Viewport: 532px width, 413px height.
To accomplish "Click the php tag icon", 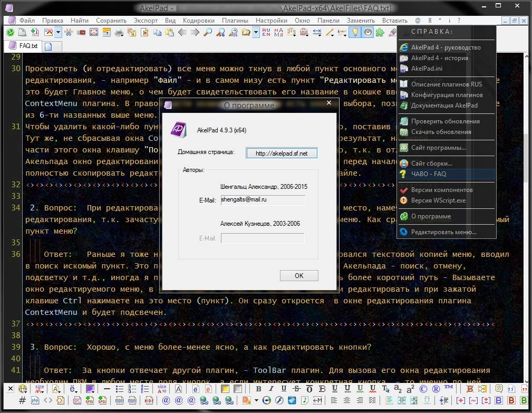I will pos(35,400).
